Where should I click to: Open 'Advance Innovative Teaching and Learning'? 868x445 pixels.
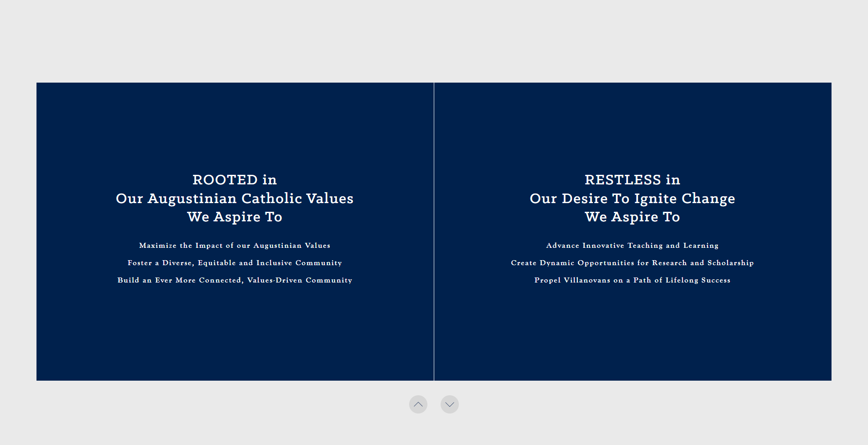click(x=632, y=246)
